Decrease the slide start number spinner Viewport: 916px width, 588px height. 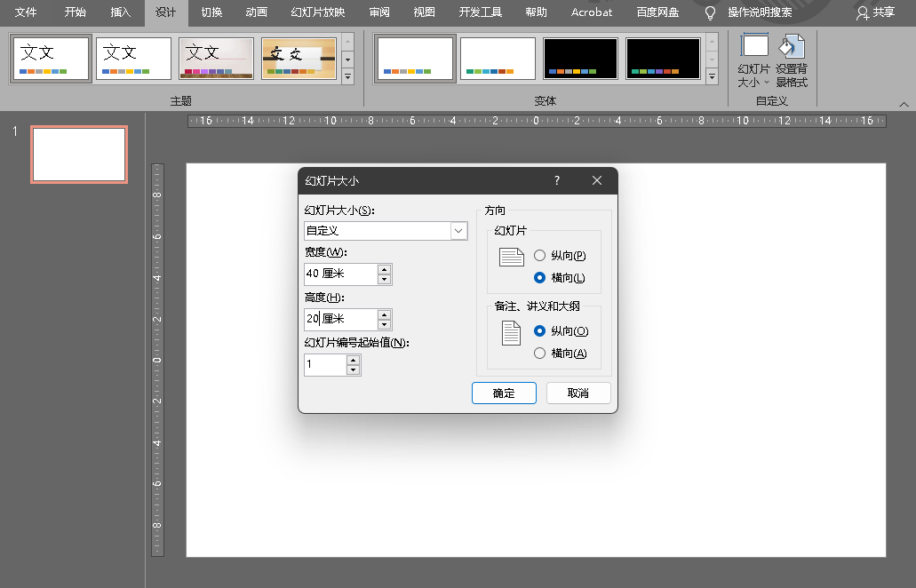point(353,369)
